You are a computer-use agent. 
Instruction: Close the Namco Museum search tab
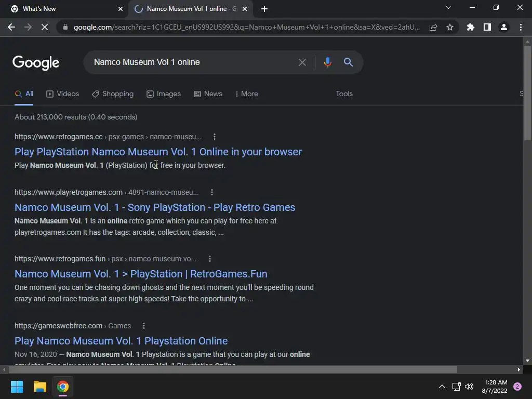coord(245,9)
